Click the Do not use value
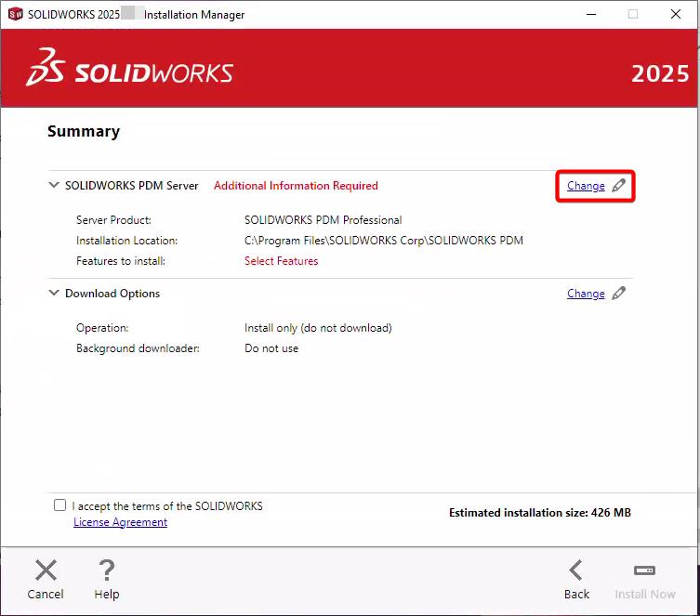Screen dimensions: 700x616 click(271, 348)
